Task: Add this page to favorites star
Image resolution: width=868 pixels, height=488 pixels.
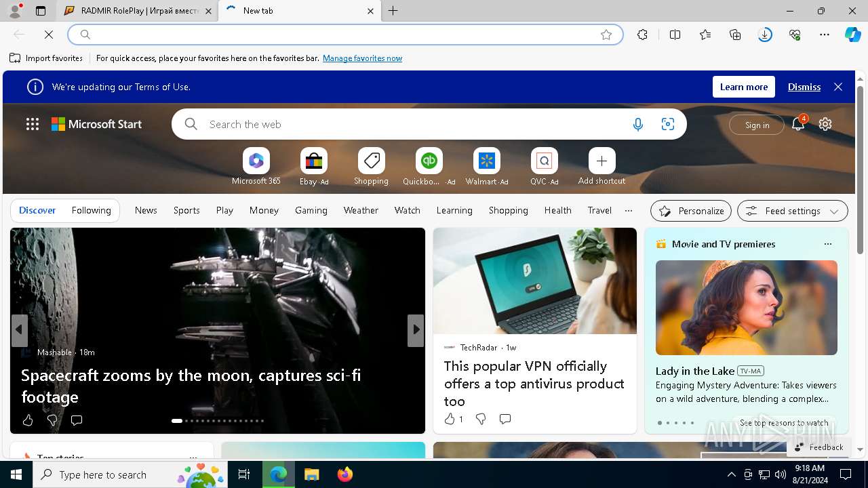Action: [x=606, y=35]
